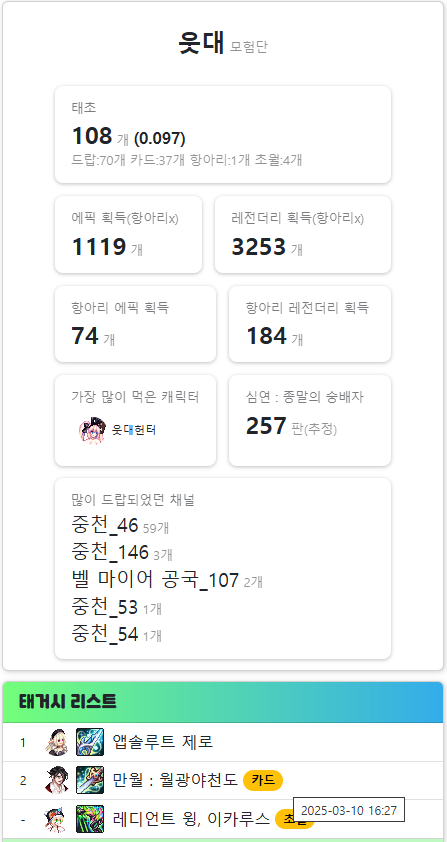This screenshot has height=842, width=447.
Task: Click the 웃대헌터 character name
Action: pos(134,430)
